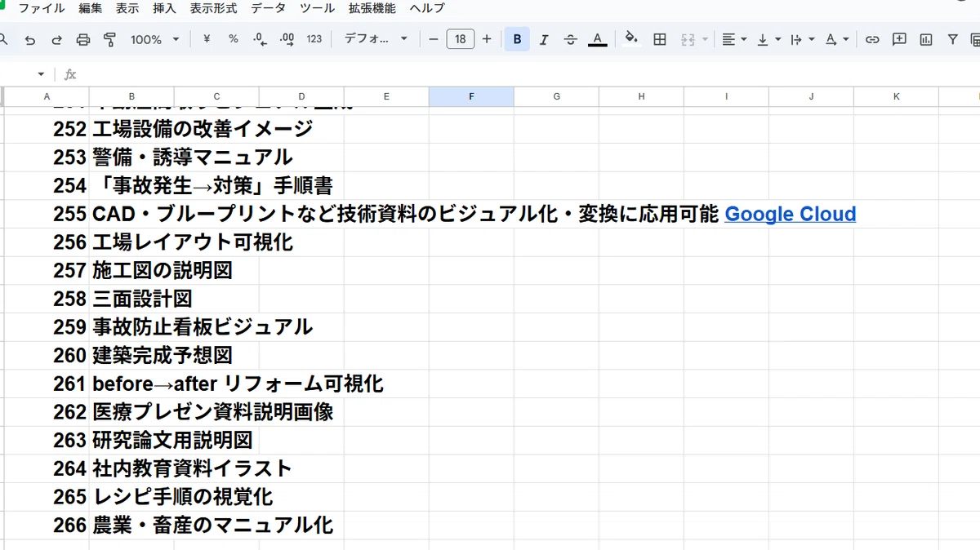
Task: Format as currency with yen icon
Action: [207, 39]
